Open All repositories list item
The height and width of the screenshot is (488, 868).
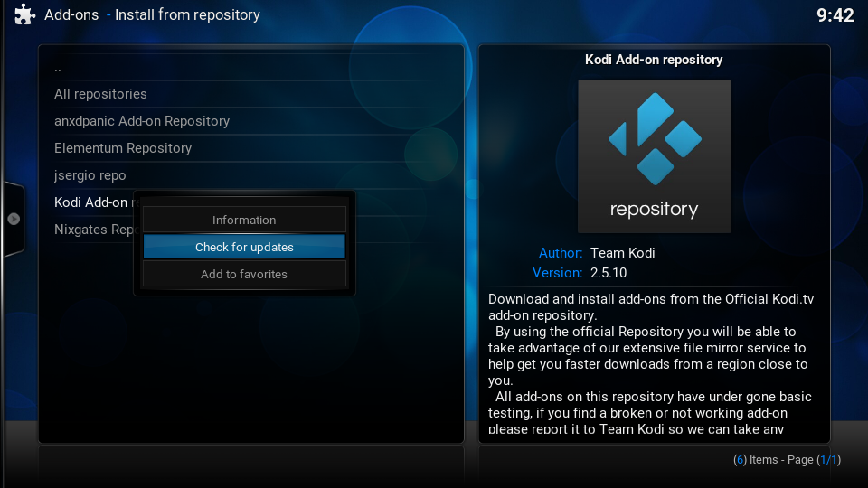(x=250, y=94)
